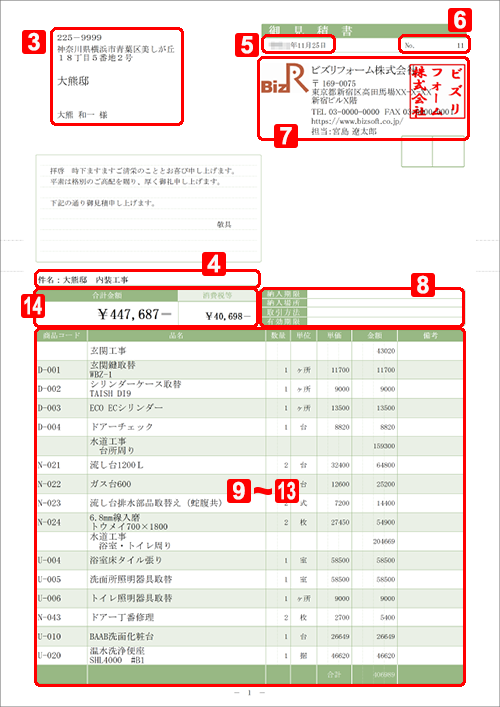
Task: Click the red number 5 callout marker
Action: click(246, 44)
